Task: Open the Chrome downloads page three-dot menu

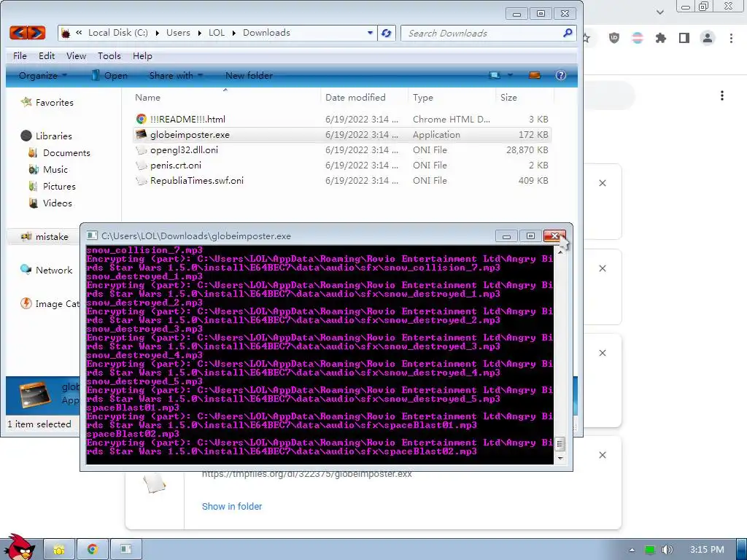Action: (722, 96)
